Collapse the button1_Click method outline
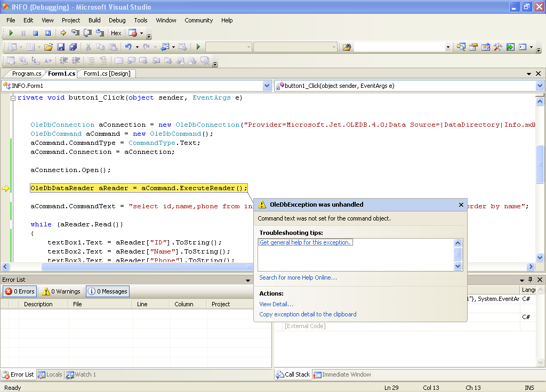Image resolution: width=546 pixels, height=392 pixels. [x=13, y=98]
